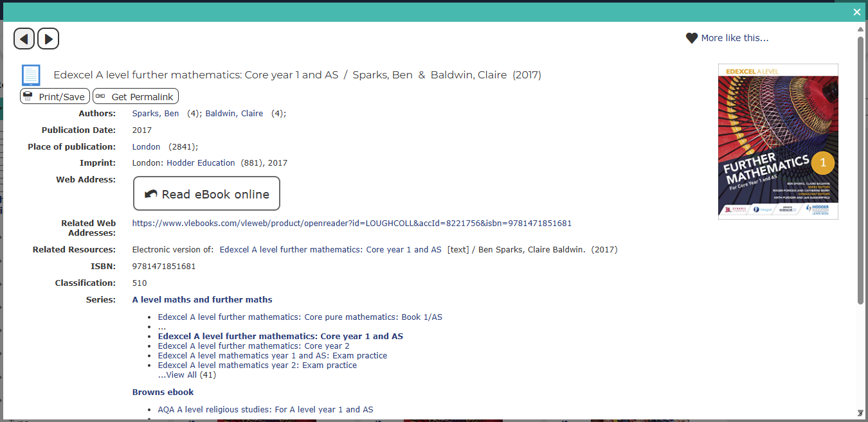Image resolution: width=868 pixels, height=422 pixels.
Task: Go to the next record arrow
Action: 48,39
